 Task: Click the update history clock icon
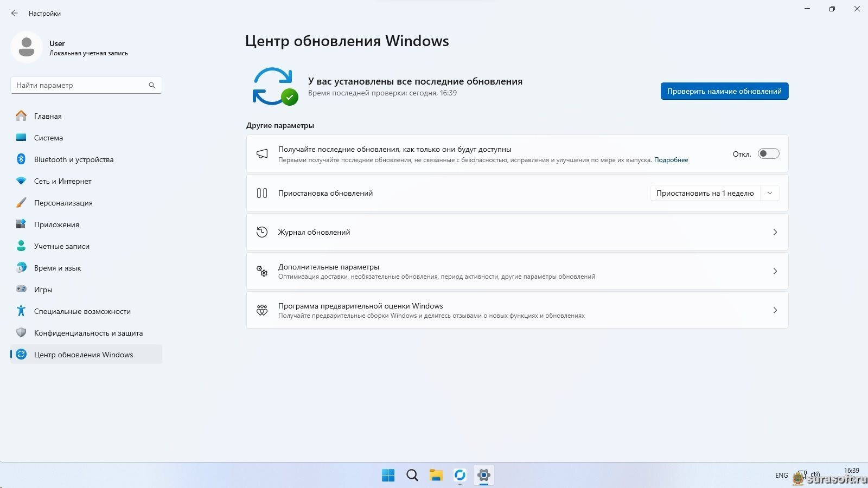[262, 232]
